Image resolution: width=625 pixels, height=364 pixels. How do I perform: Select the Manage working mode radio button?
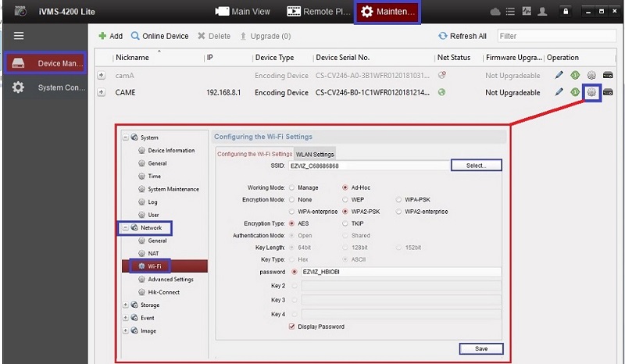pyautogui.click(x=292, y=187)
